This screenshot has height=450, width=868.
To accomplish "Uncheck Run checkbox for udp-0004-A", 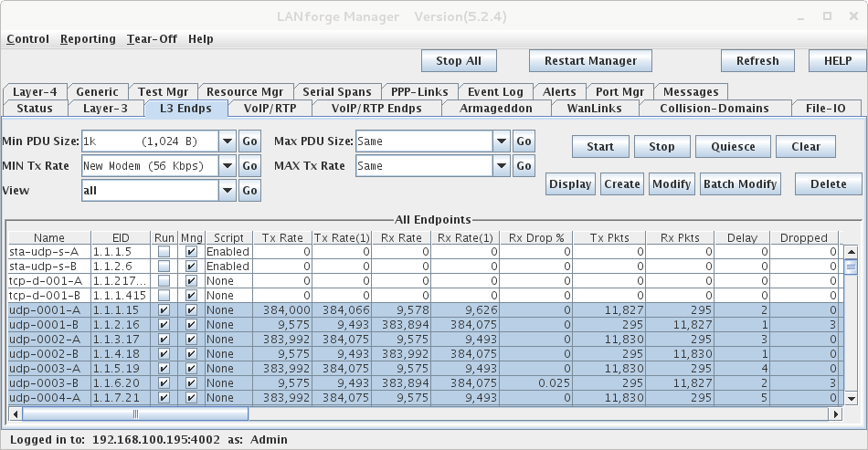I will (164, 397).
